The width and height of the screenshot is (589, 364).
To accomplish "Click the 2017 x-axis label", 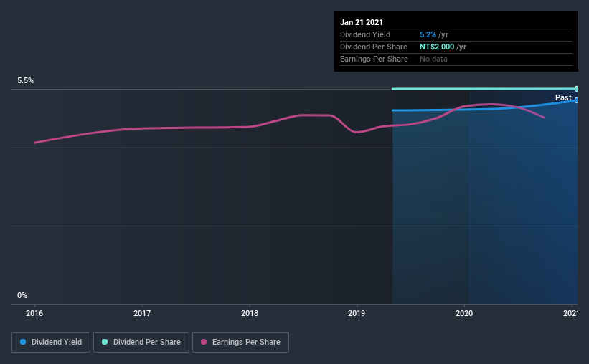I will pos(142,313).
